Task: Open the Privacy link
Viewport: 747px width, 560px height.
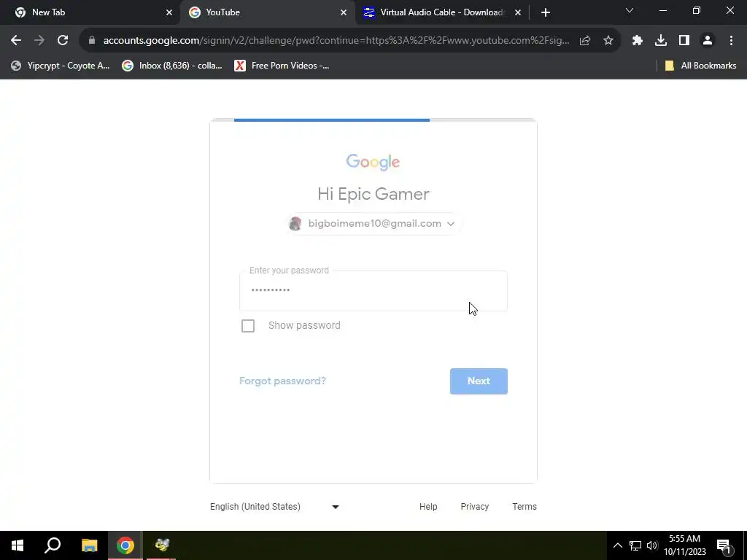Action: click(474, 507)
